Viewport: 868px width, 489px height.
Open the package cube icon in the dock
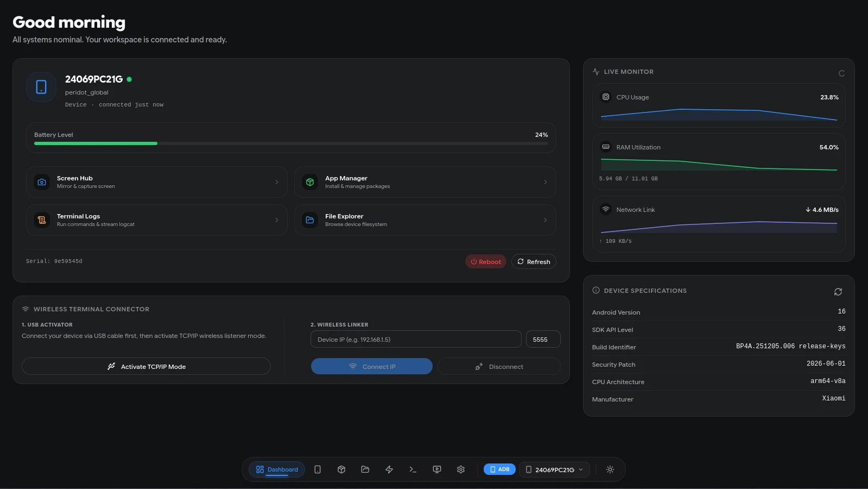click(x=341, y=469)
